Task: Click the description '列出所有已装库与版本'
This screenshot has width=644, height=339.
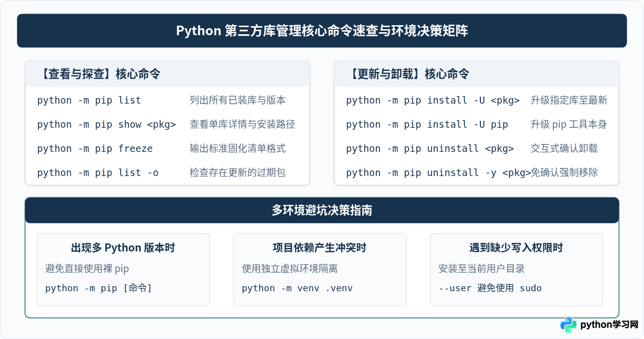Action: pos(237,100)
